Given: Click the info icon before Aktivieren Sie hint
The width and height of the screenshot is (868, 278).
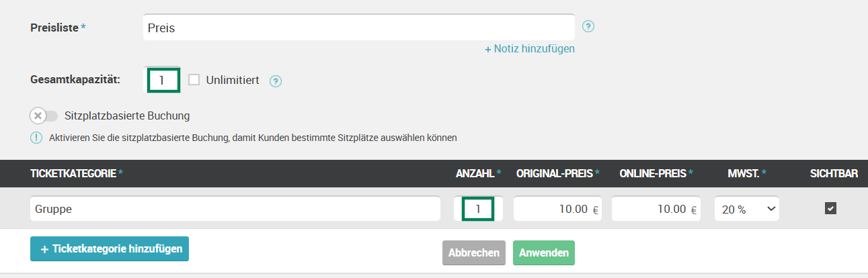Looking at the screenshot, I should (x=36, y=138).
